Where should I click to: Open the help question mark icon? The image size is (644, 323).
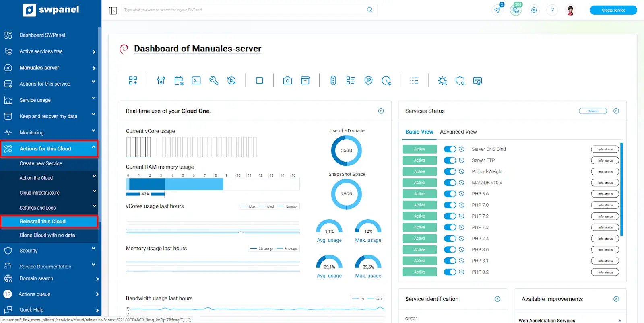[552, 10]
